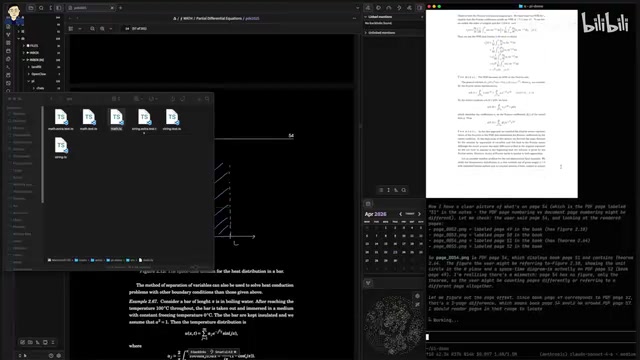The width and height of the screenshot is (640, 360).
Task: Click the new note icon in the bottom-left toolbar
Action: (x=22, y=342)
